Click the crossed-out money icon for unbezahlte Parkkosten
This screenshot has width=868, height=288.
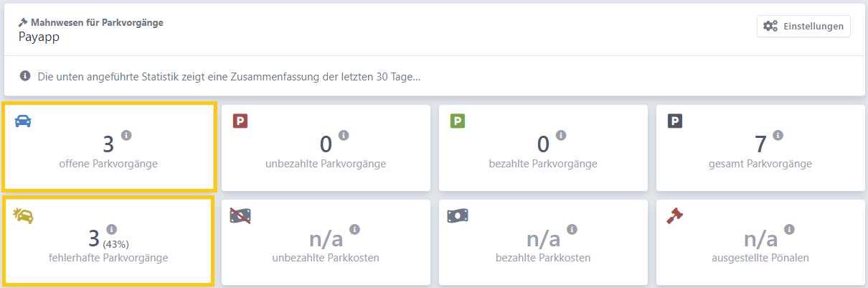point(240,215)
